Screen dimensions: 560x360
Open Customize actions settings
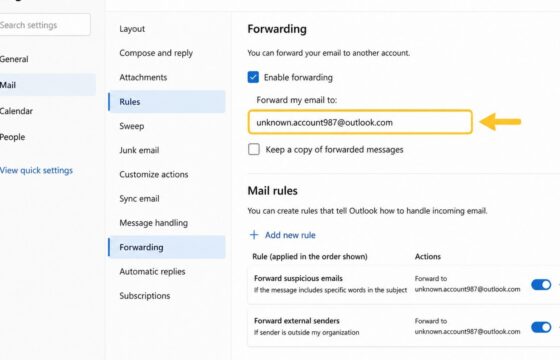[154, 174]
